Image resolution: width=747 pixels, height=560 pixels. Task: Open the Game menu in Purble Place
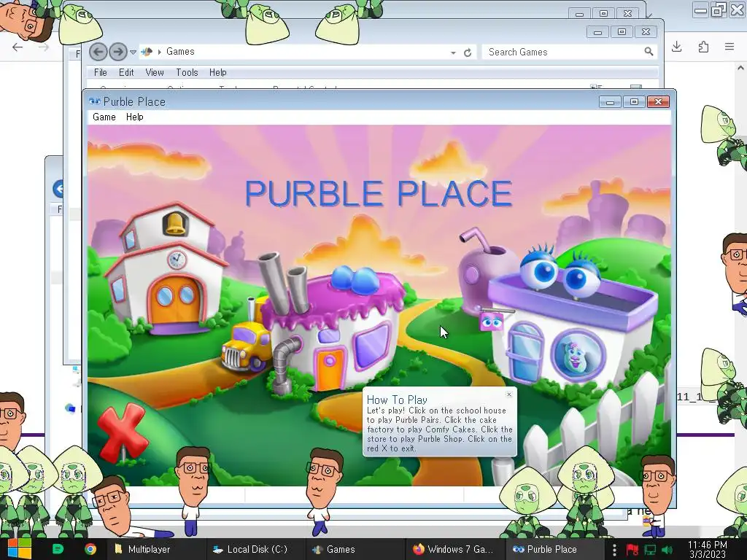(104, 117)
